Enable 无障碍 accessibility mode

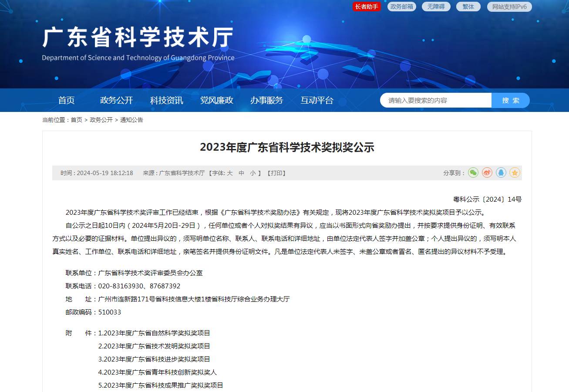coord(436,7)
